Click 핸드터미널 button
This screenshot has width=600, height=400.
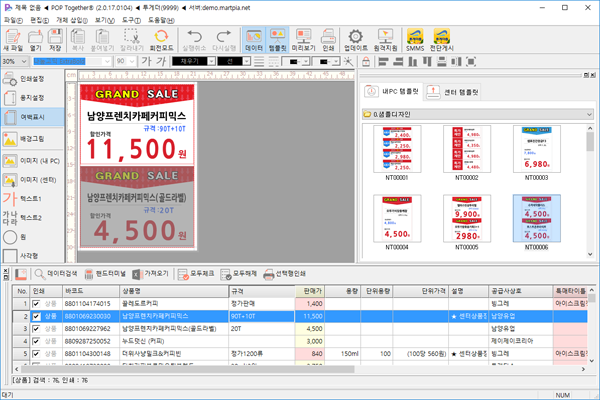tap(105, 274)
